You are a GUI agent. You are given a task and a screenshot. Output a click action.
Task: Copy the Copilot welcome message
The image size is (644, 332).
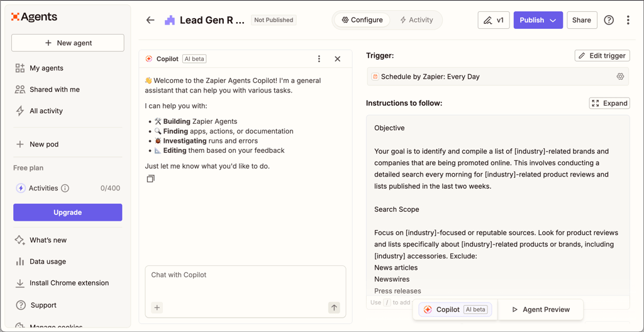click(x=151, y=179)
